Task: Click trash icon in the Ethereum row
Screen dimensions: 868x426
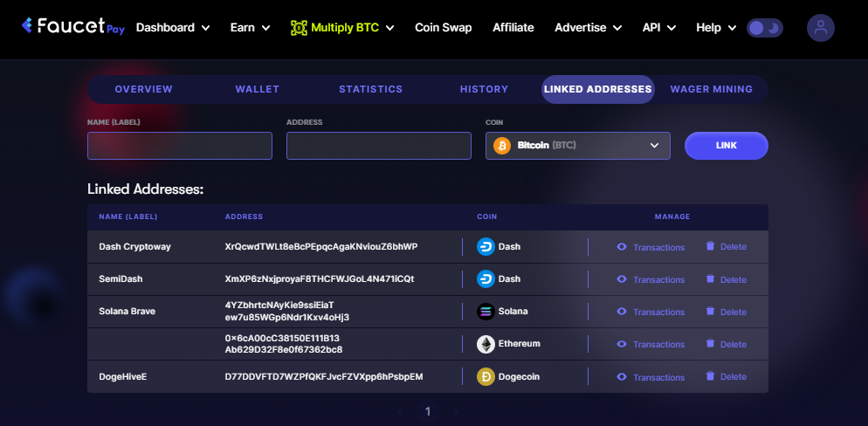Action: [x=710, y=344]
